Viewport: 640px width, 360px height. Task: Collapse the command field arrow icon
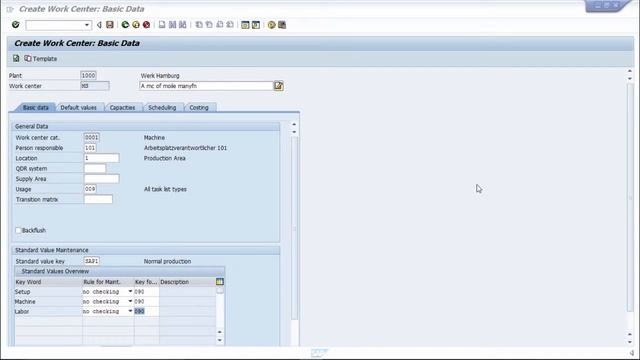click(99, 25)
